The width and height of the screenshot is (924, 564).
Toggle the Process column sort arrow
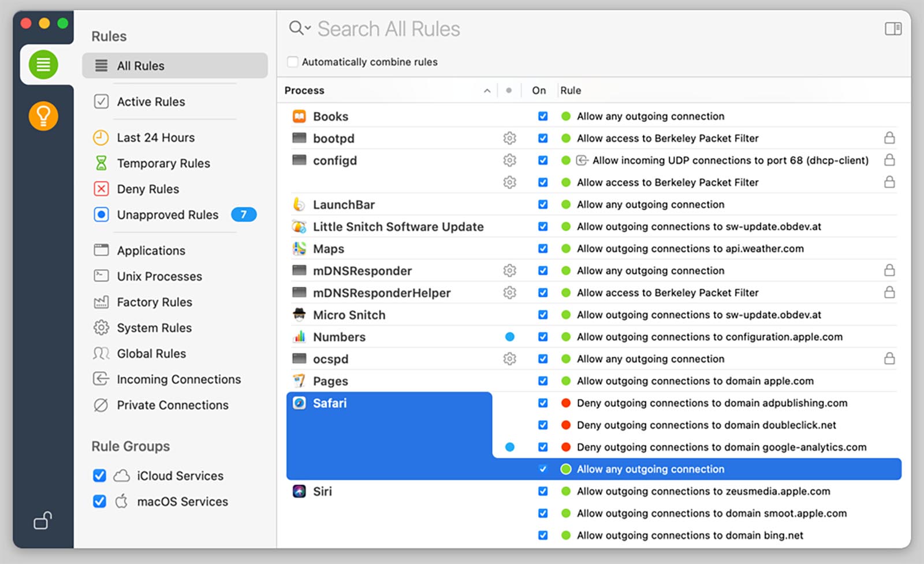pos(487,91)
